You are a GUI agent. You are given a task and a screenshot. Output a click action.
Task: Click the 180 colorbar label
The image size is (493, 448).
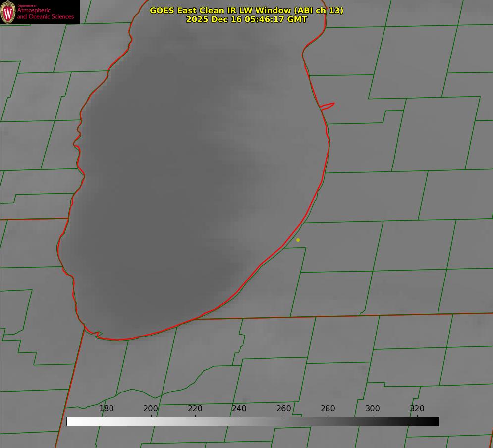point(106,408)
